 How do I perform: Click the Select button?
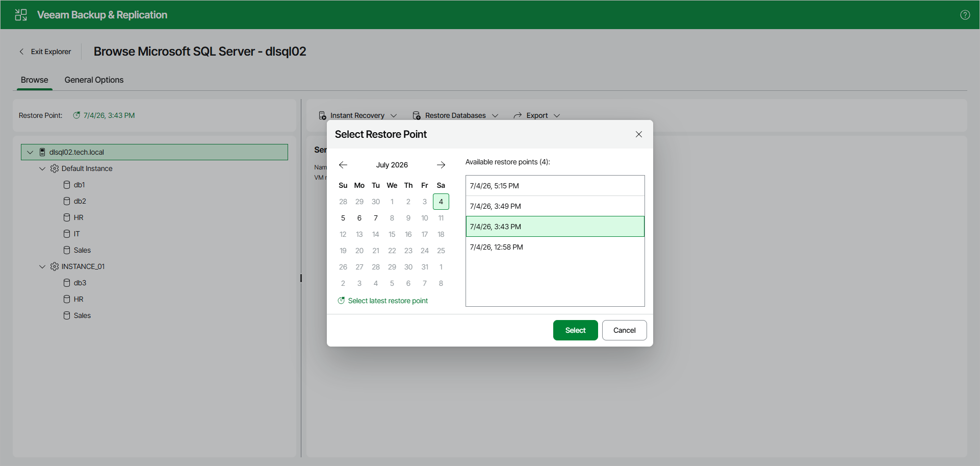point(575,330)
